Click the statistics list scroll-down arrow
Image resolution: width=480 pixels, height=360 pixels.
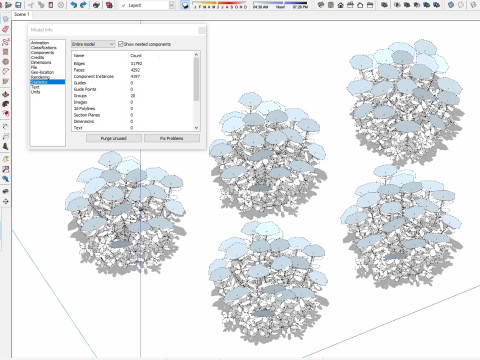tap(196, 128)
